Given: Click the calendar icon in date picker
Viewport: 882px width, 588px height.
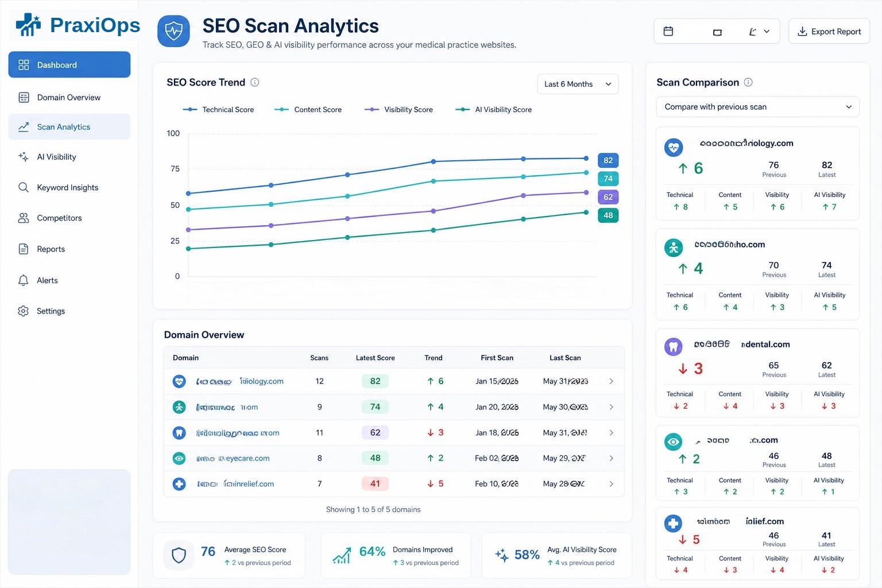Looking at the screenshot, I should [668, 31].
